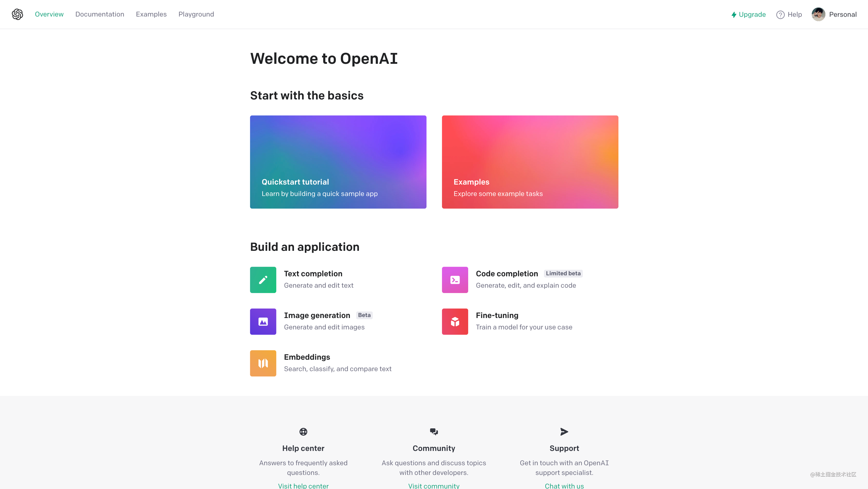This screenshot has width=868, height=489.
Task: Click the Upgrade link text
Action: click(x=752, y=14)
